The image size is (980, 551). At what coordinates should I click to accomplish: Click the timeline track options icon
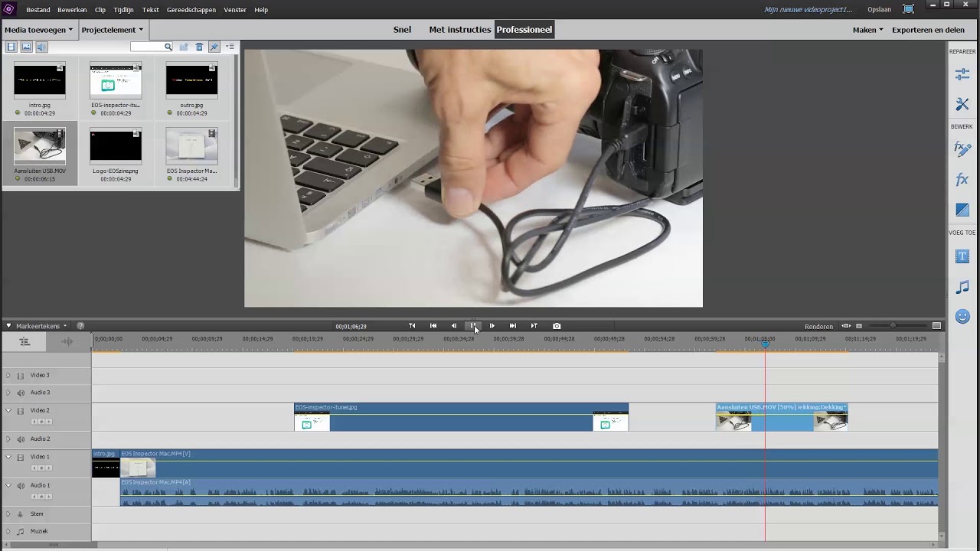pyautogui.click(x=24, y=341)
